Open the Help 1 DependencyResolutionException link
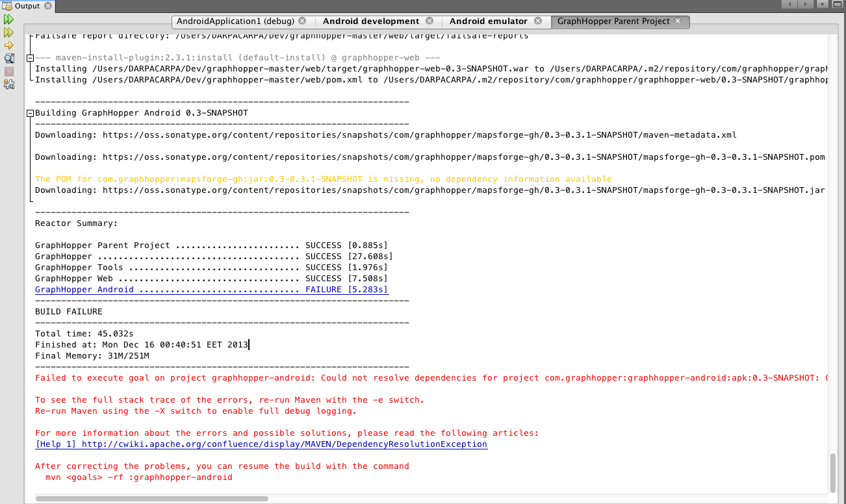Viewport: 846px width, 504px height. 261,444
